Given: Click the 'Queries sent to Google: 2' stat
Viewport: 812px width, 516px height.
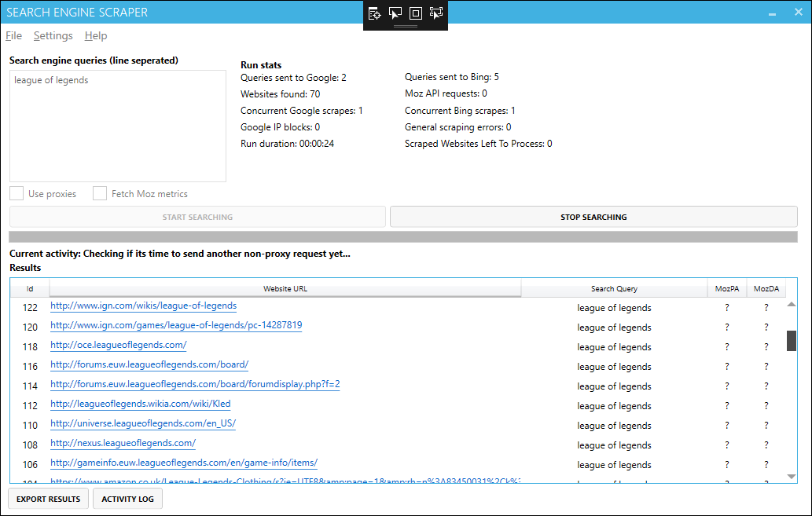Looking at the screenshot, I should point(293,78).
